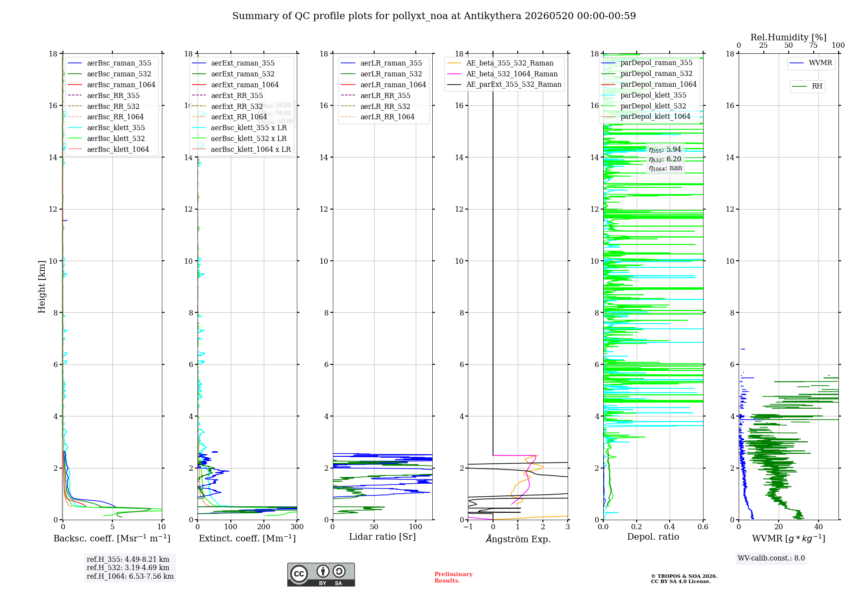The image size is (868, 590).
Task: Click 'ref.H_355: 4.49-8.21 km' text
Action: point(128,560)
